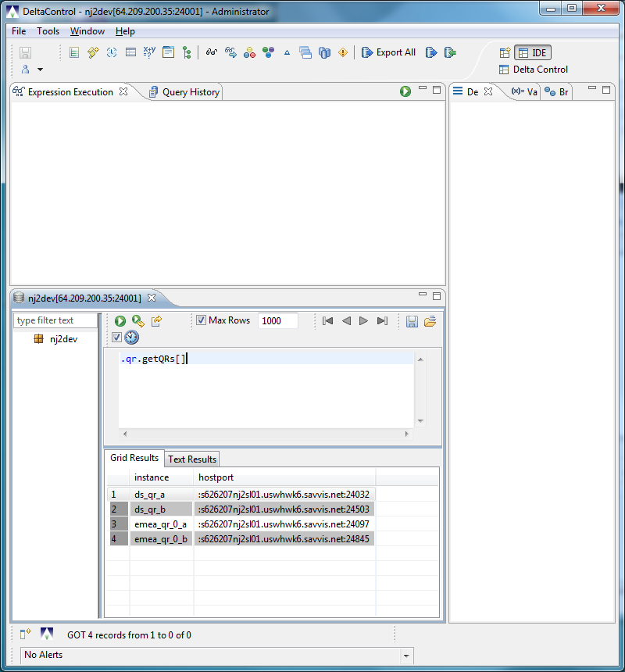The width and height of the screenshot is (625, 672).
Task: Toggle the IDE perspective button
Action: 533,52
